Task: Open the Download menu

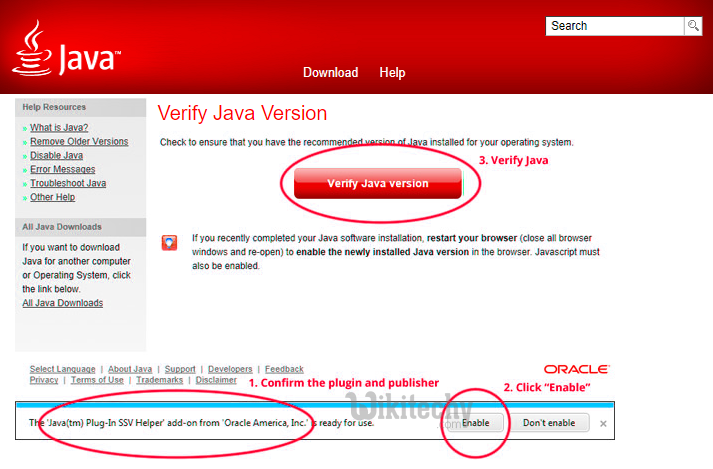Action: click(331, 72)
